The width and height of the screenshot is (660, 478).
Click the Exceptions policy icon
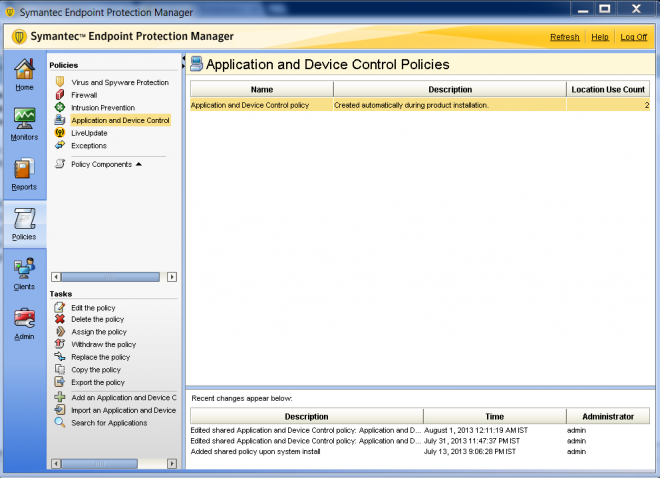pos(60,145)
